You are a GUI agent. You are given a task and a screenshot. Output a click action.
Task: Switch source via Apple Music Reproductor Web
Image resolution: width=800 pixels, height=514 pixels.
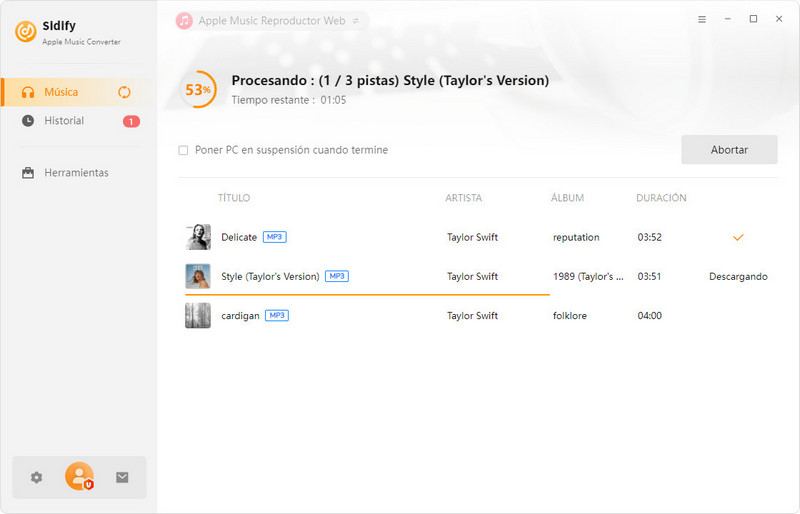272,21
